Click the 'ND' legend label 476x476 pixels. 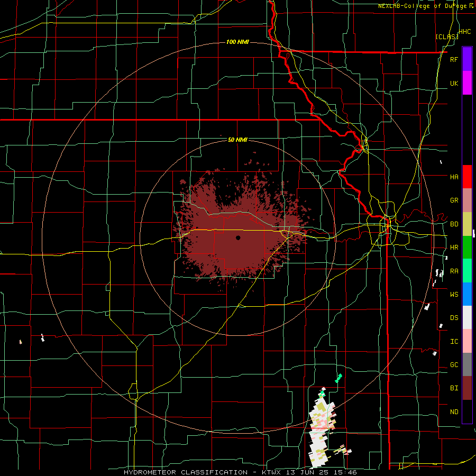coord(454,412)
